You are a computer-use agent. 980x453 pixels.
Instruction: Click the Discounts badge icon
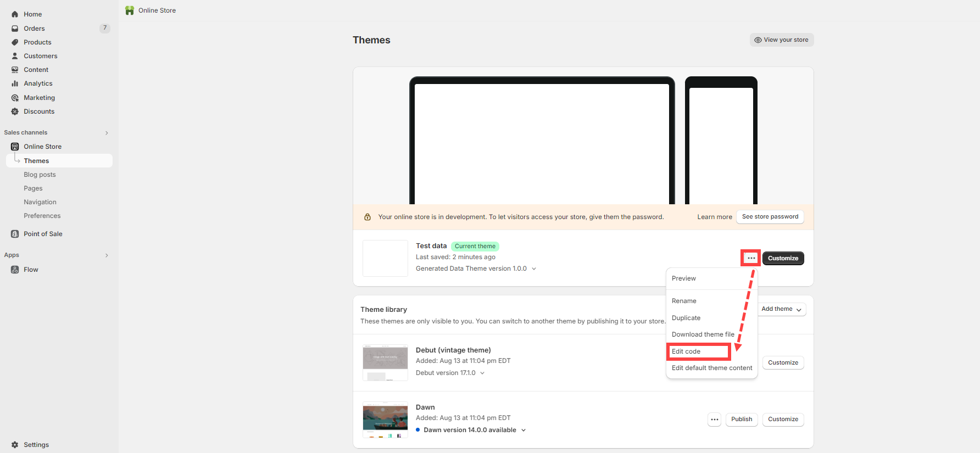click(x=15, y=111)
